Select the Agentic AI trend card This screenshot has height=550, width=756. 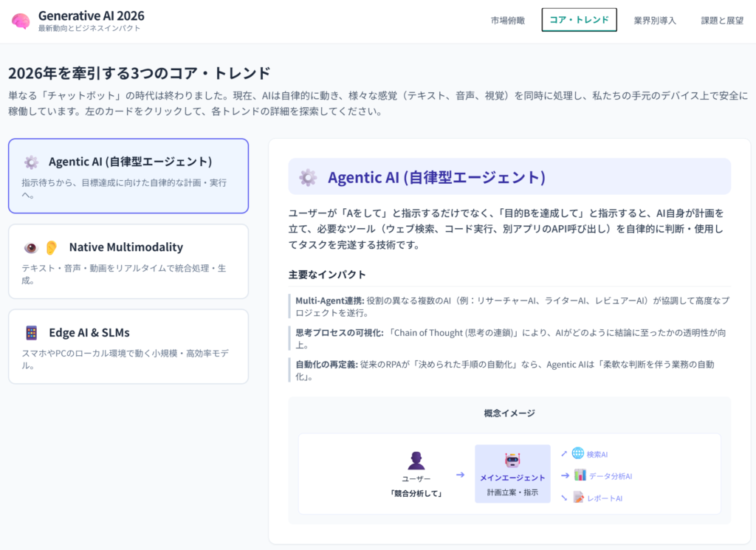click(x=128, y=176)
